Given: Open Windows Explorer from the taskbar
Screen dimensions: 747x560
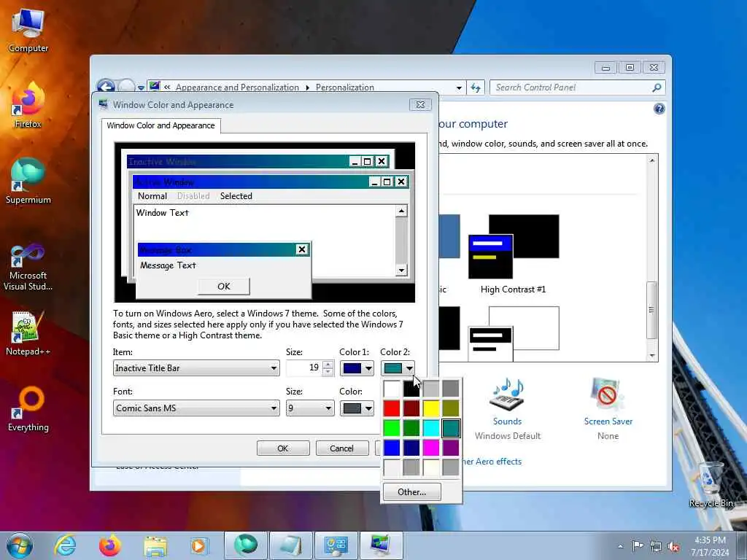Looking at the screenshot, I should pyautogui.click(x=155, y=545).
